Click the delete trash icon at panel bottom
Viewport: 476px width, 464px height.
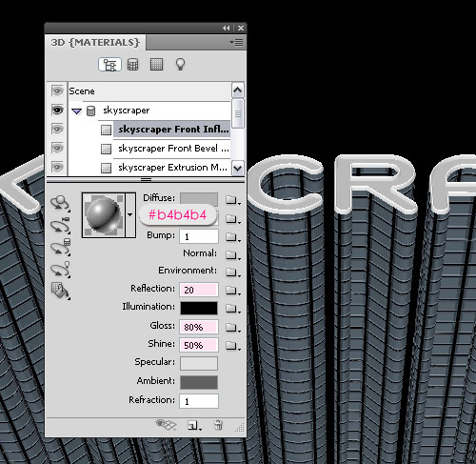pos(218,425)
